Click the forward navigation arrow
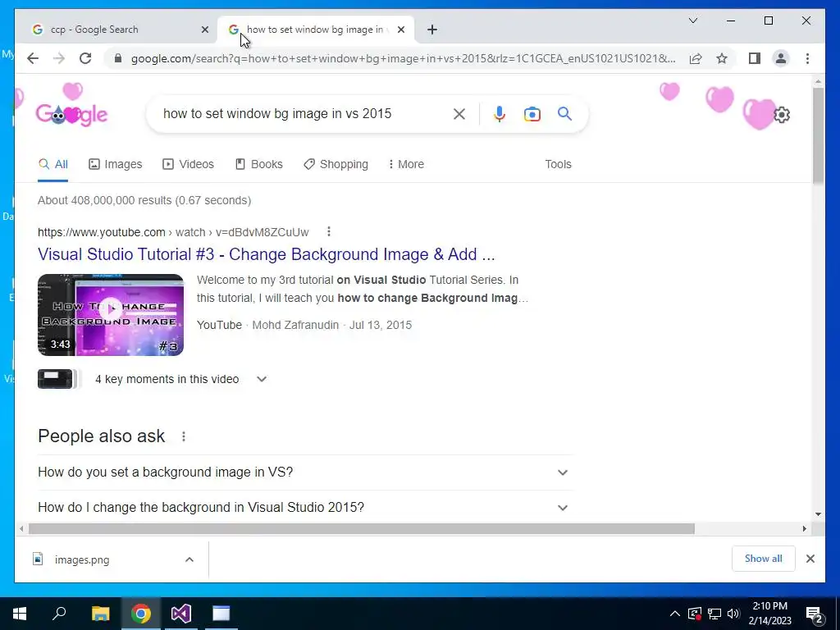 tap(59, 58)
